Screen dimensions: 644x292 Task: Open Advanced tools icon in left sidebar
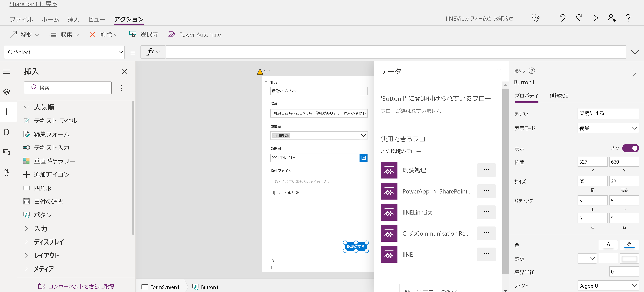pyautogui.click(x=7, y=172)
